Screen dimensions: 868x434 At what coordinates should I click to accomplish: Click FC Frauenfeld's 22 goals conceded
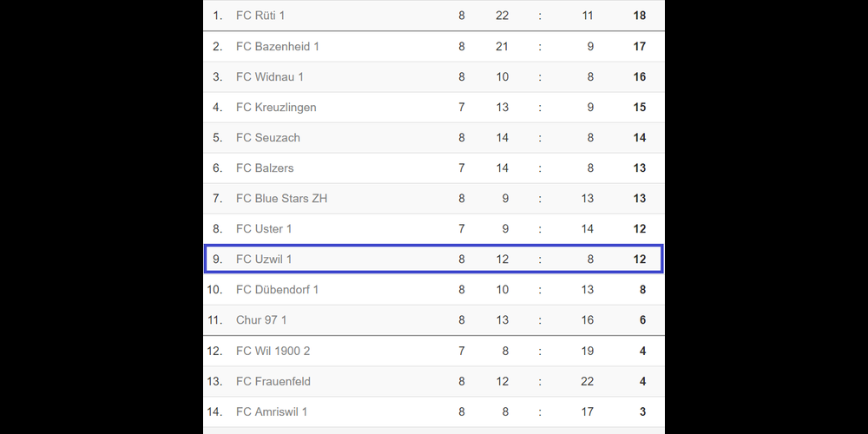[x=588, y=381]
